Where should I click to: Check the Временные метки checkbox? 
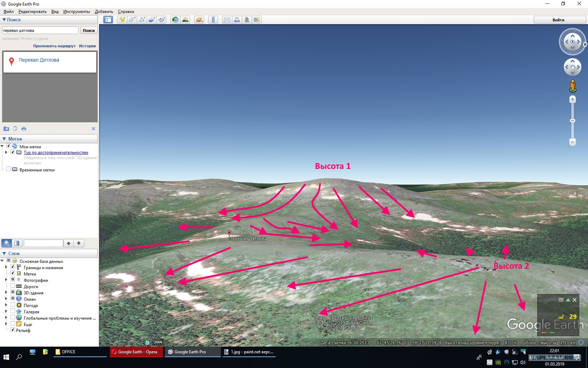(x=9, y=169)
